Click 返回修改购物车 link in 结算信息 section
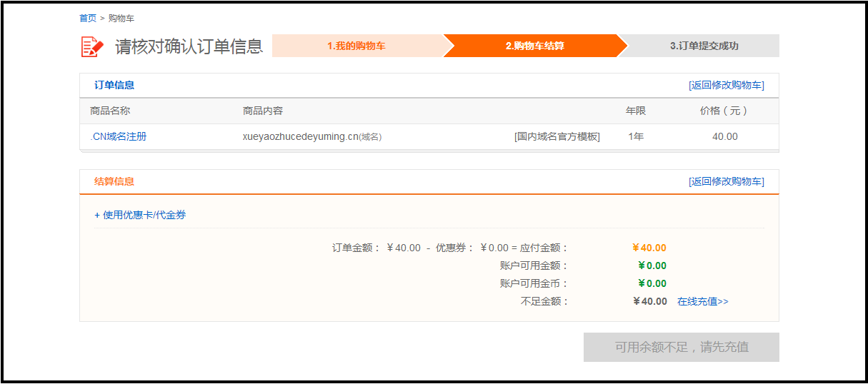The height and width of the screenshot is (384, 868). [726, 181]
